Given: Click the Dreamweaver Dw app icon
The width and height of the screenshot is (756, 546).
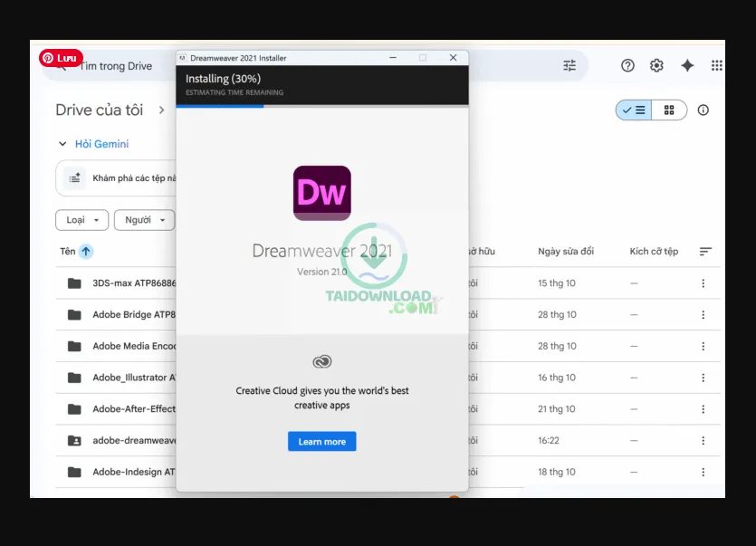Looking at the screenshot, I should click(x=321, y=193).
